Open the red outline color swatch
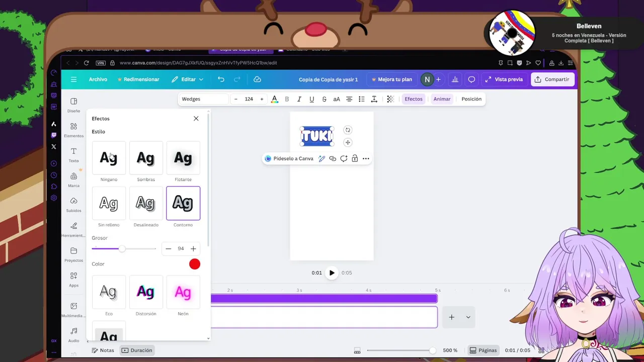Screen dimensions: 644x362 point(195,264)
